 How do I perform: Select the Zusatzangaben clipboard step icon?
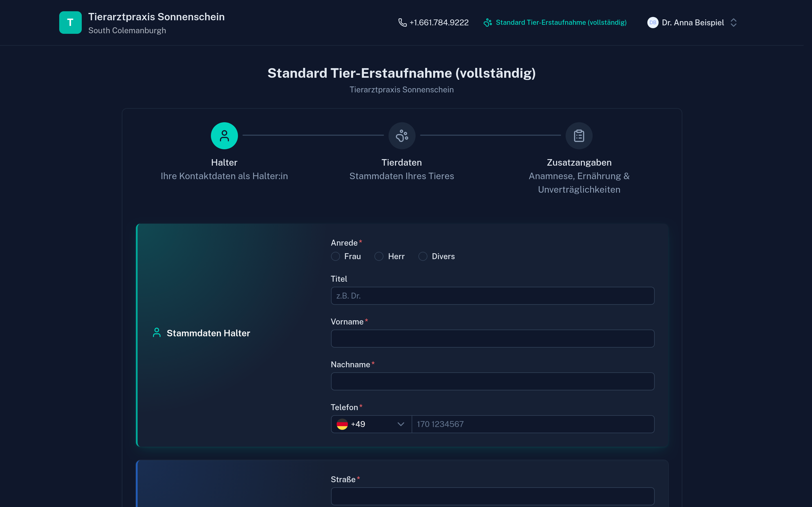coord(579,135)
